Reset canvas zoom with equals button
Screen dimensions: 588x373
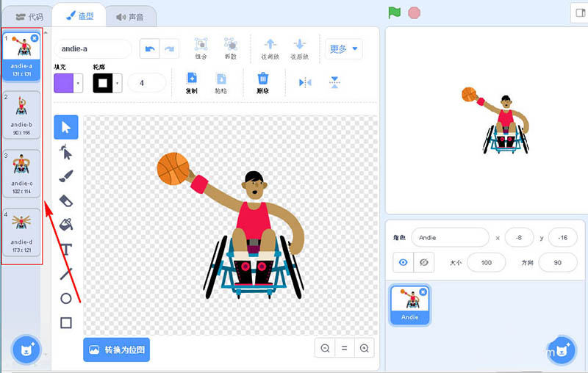(344, 348)
